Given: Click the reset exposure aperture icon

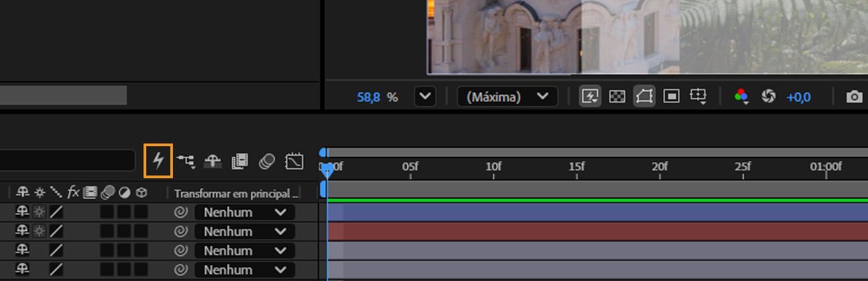Looking at the screenshot, I should click(x=769, y=97).
